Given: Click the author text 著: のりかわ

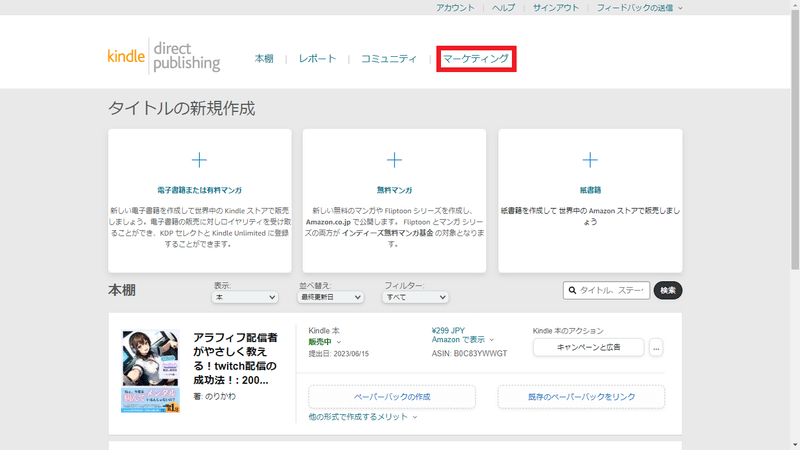Looking at the screenshot, I should (x=214, y=396).
